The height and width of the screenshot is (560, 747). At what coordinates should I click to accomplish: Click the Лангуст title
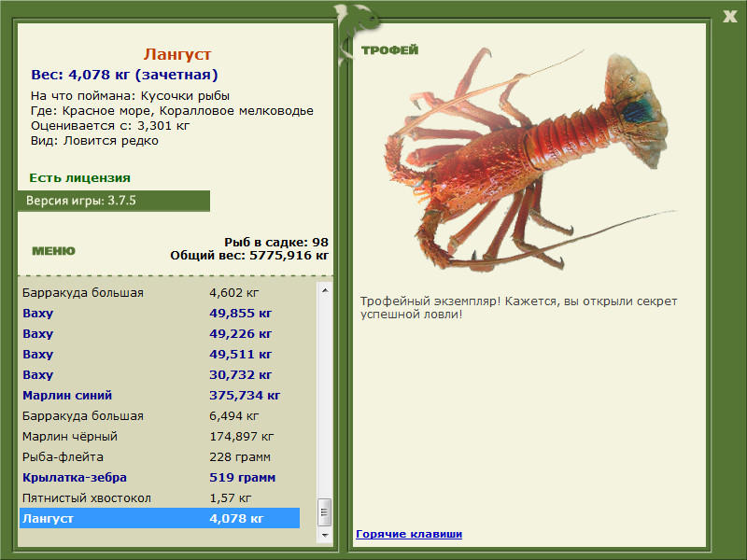177,54
